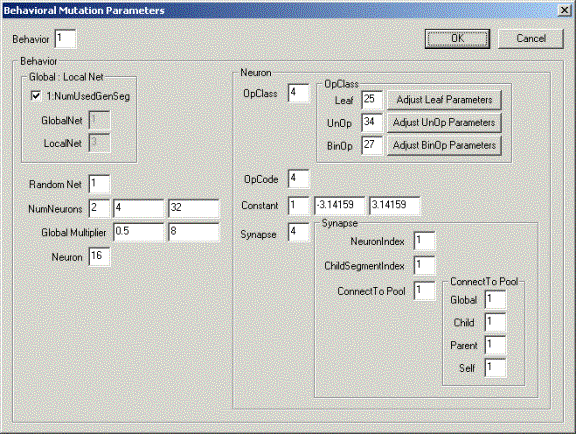
Task: Click the Self field in ConnectTo Pool
Action: (495, 368)
